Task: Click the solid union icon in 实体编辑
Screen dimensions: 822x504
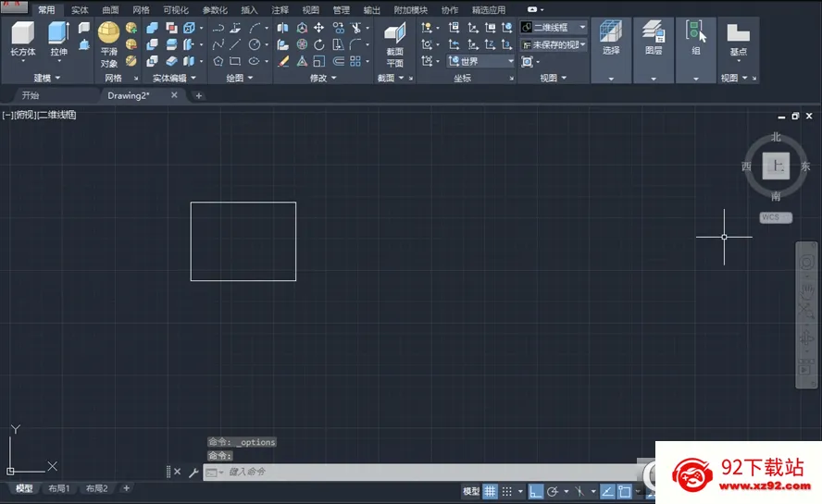Action: coord(152,27)
